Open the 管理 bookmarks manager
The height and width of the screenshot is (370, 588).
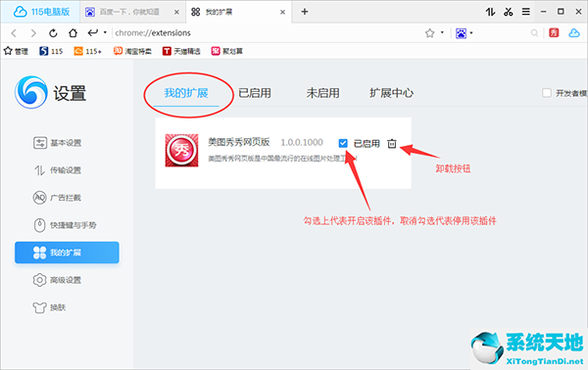point(16,51)
